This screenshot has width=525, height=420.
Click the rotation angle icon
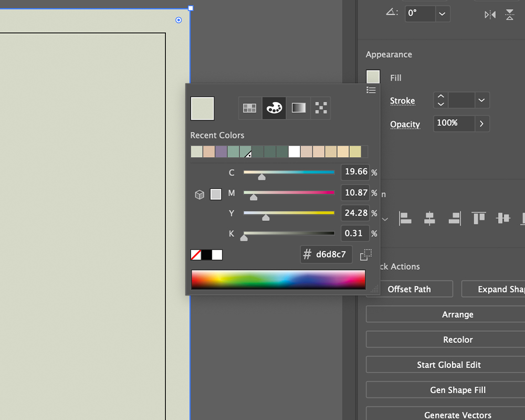coord(392,13)
